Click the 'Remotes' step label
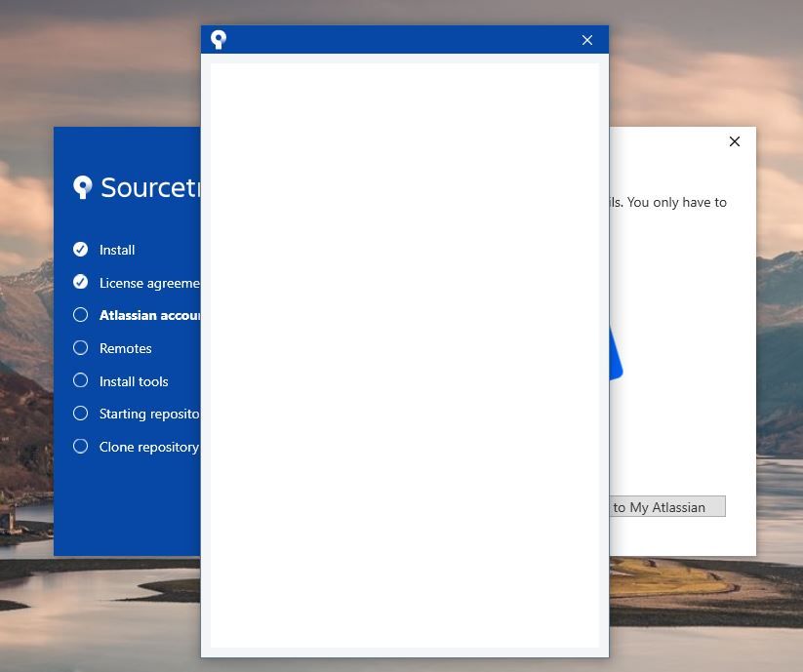This screenshot has width=803, height=672. [x=126, y=348]
